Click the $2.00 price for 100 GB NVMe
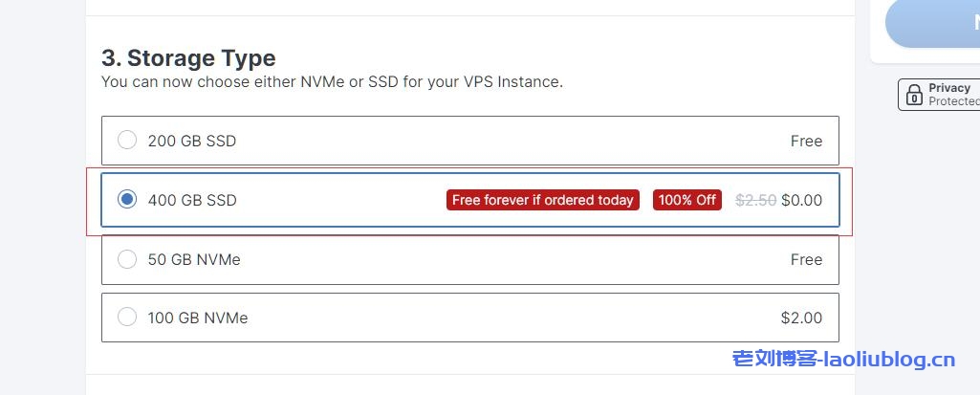The width and height of the screenshot is (980, 395). [x=800, y=318]
